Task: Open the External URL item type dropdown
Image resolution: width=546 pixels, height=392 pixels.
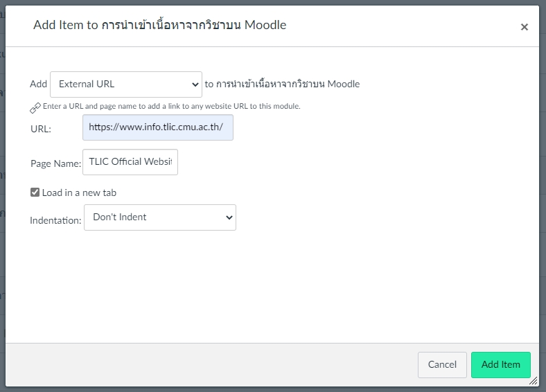Action: (125, 84)
